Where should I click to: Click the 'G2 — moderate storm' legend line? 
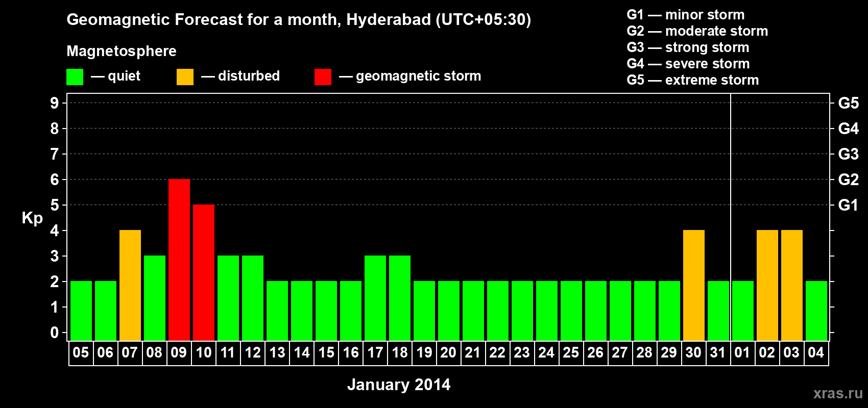click(697, 31)
